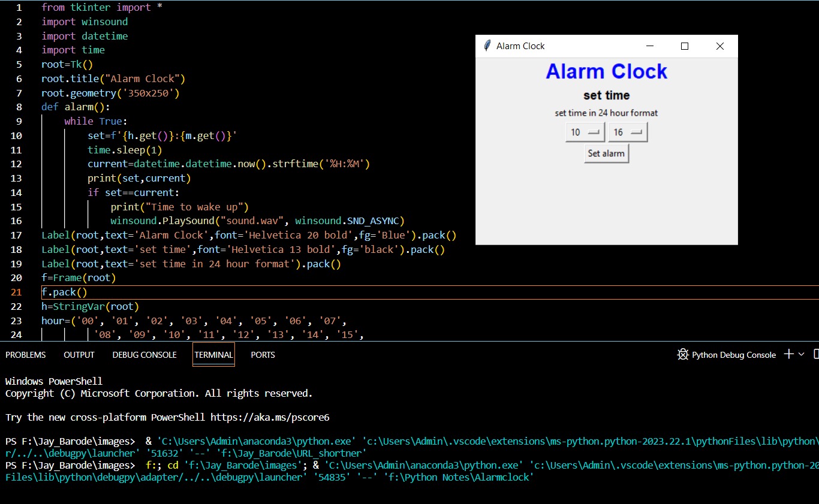The width and height of the screenshot is (819, 504).
Task: Click the 'while True:' code line
Action: pyautogui.click(x=96, y=121)
